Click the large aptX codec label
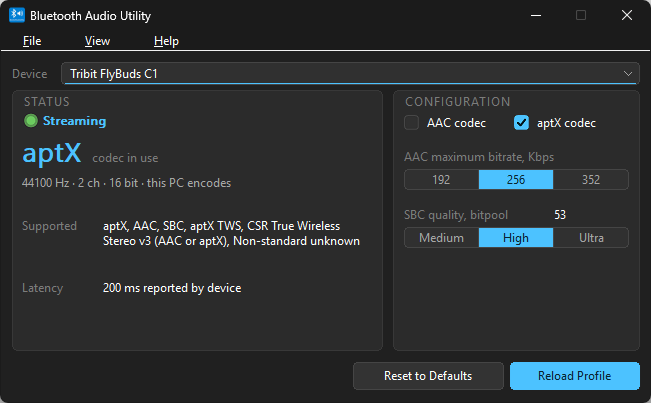 pos(51,154)
